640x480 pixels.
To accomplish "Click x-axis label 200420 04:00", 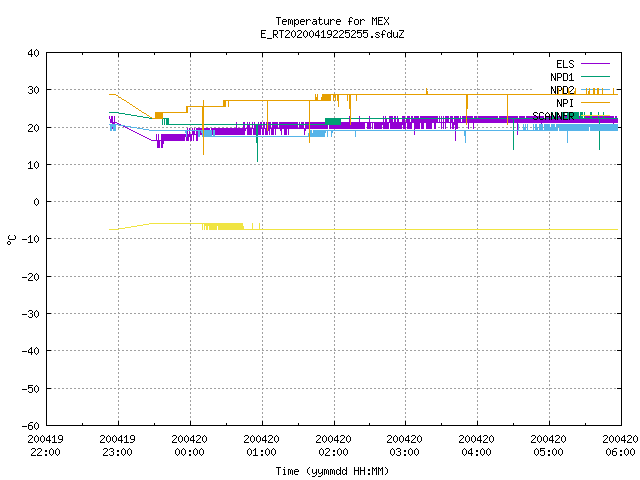I will tap(476, 446).
